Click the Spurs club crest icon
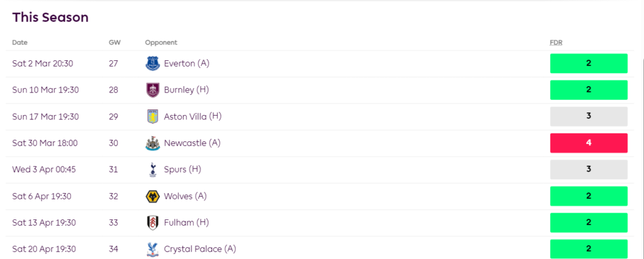 pos(152,170)
